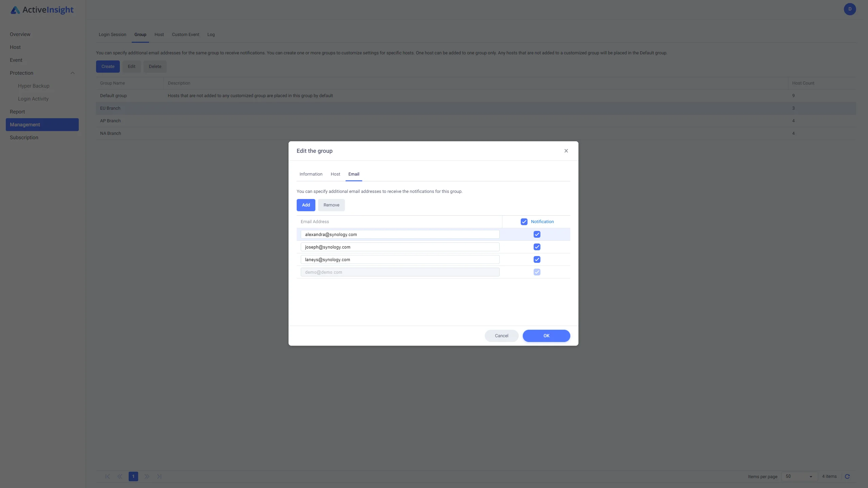
Task: Switch to the Information tab in dialog
Action: (x=311, y=174)
